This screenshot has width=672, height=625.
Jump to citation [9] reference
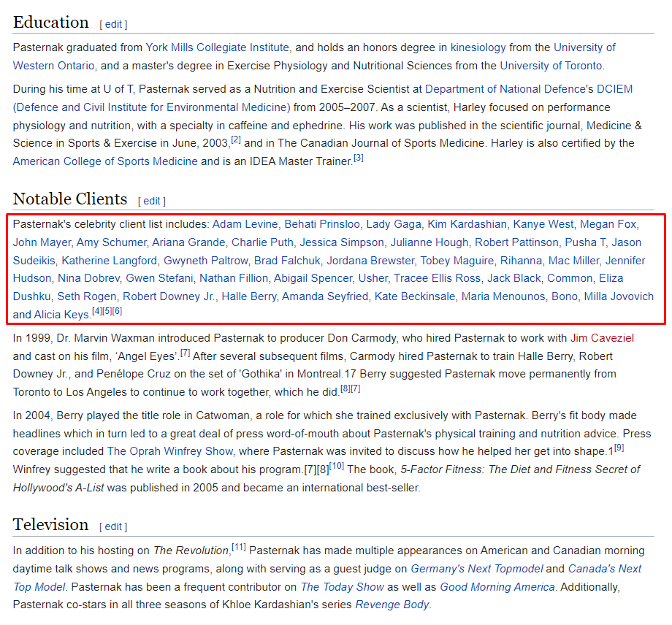619,448
